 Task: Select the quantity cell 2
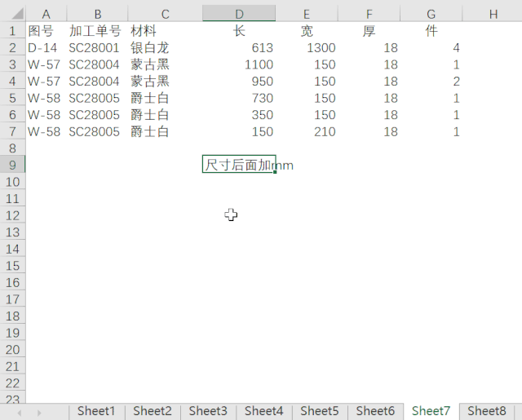(431, 82)
